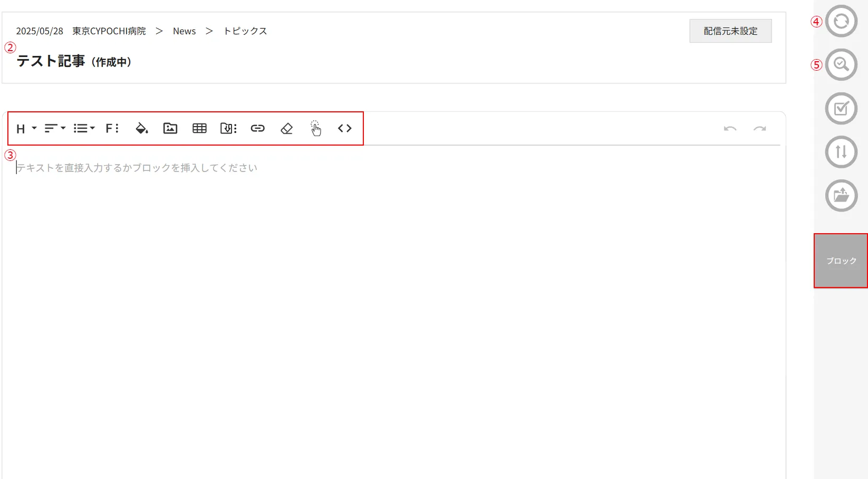Click the circular refresh sync icon
Image resolution: width=868 pixels, height=479 pixels.
click(841, 21)
